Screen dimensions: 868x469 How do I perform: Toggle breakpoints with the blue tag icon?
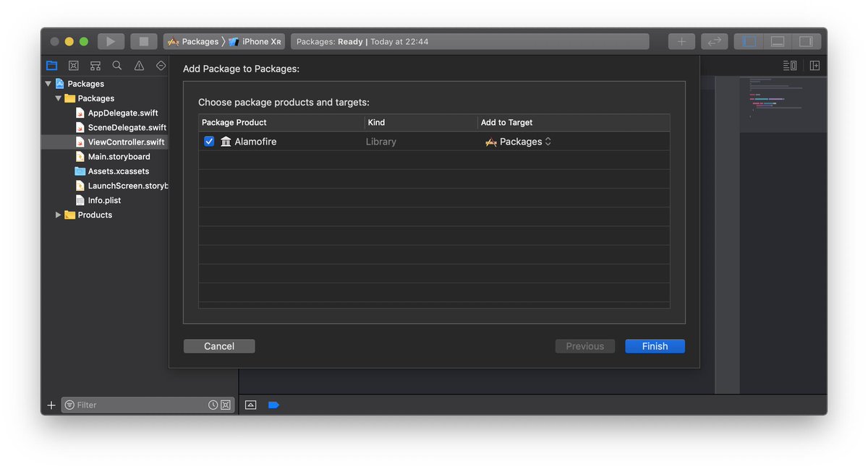tap(273, 405)
